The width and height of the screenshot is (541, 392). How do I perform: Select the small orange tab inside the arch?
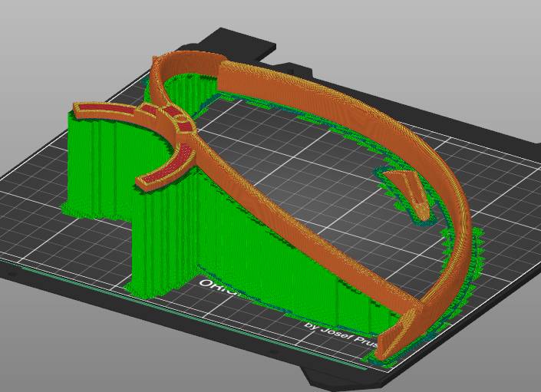click(x=405, y=186)
